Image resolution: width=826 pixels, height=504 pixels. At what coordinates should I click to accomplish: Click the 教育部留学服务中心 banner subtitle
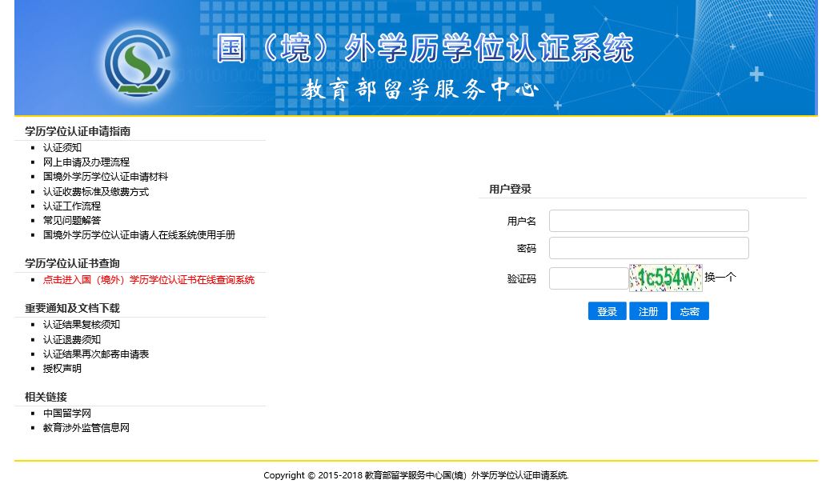(420, 89)
